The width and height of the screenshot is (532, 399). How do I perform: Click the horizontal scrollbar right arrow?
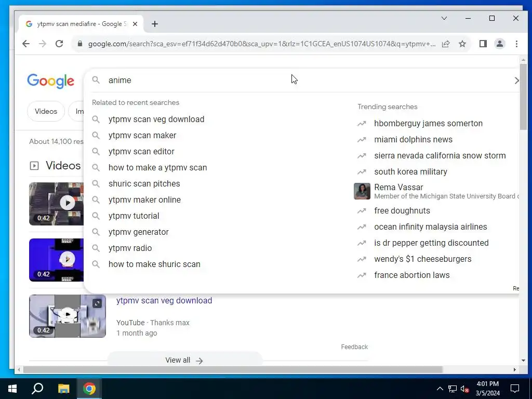tap(514, 369)
